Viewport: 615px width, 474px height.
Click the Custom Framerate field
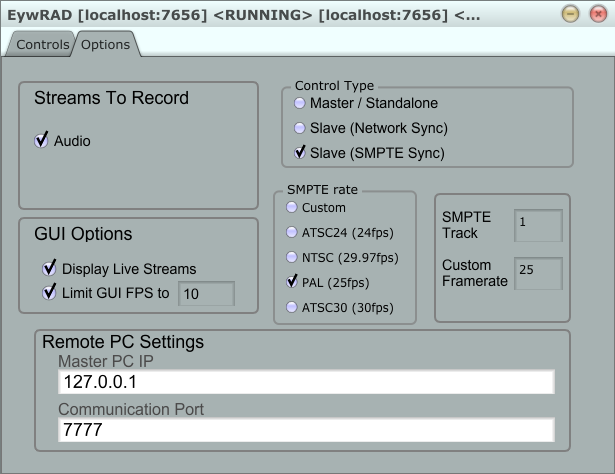point(538,273)
